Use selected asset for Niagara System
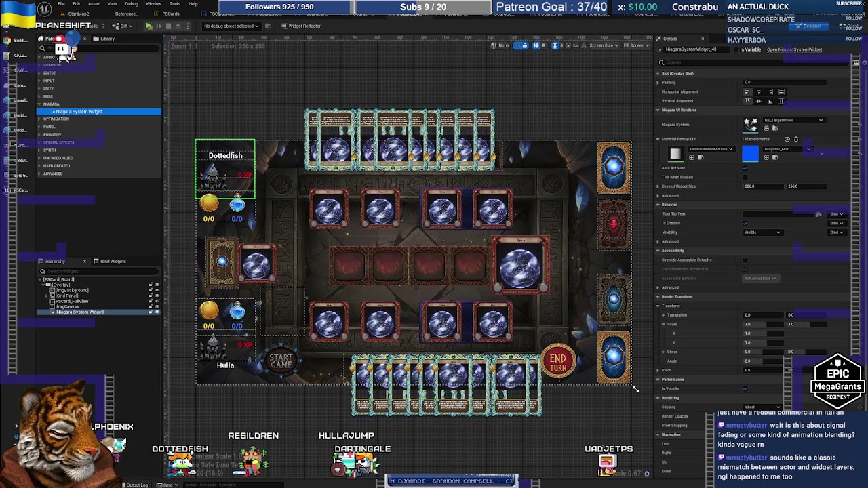 pyautogui.click(x=766, y=128)
